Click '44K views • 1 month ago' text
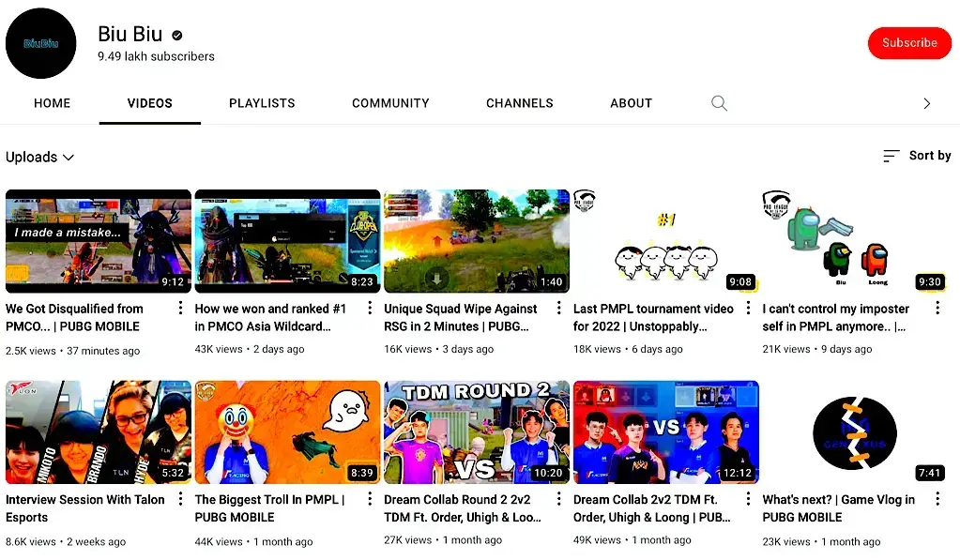The height and width of the screenshot is (560, 960). (254, 541)
